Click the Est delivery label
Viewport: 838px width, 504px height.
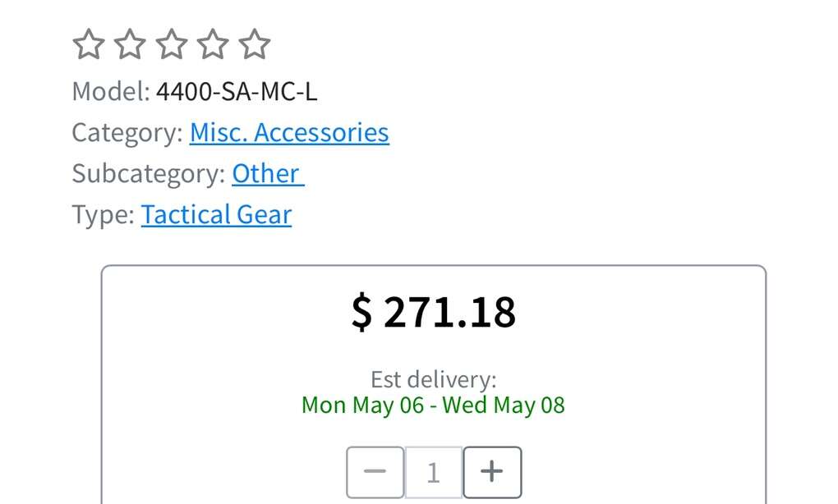433,379
